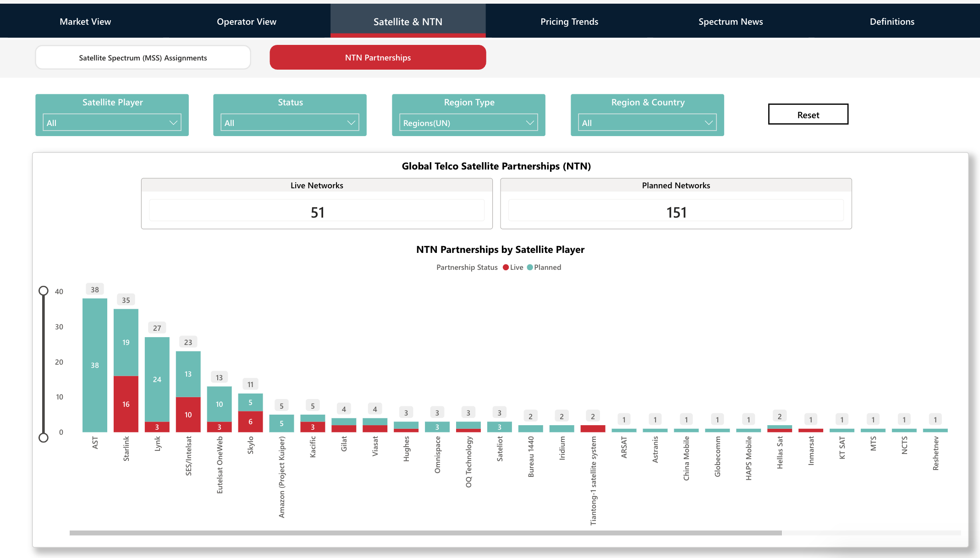Select the Satellite & NTN tab
980x558 pixels.
tap(408, 22)
